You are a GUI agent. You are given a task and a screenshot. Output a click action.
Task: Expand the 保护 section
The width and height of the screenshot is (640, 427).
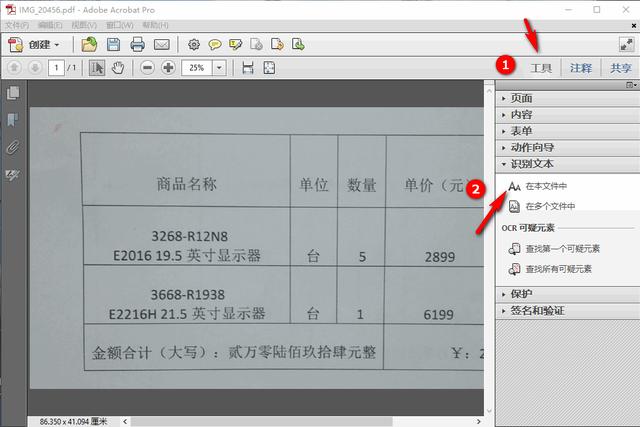point(521,294)
